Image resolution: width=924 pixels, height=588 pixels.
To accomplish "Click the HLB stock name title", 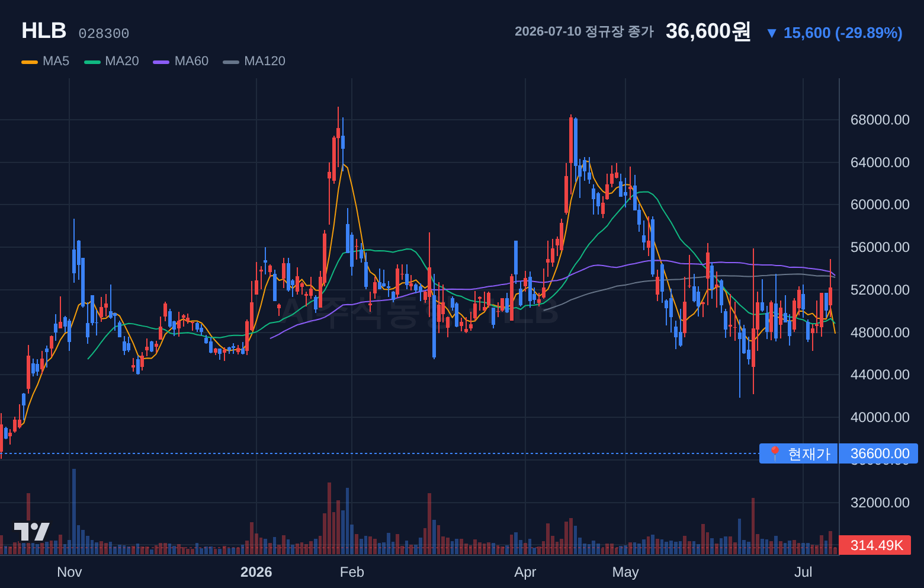I will tap(44, 31).
